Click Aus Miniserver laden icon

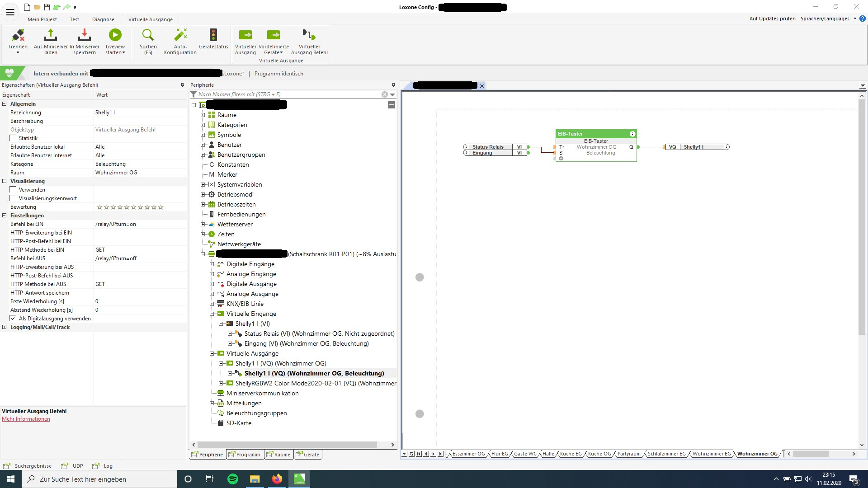coord(51,35)
